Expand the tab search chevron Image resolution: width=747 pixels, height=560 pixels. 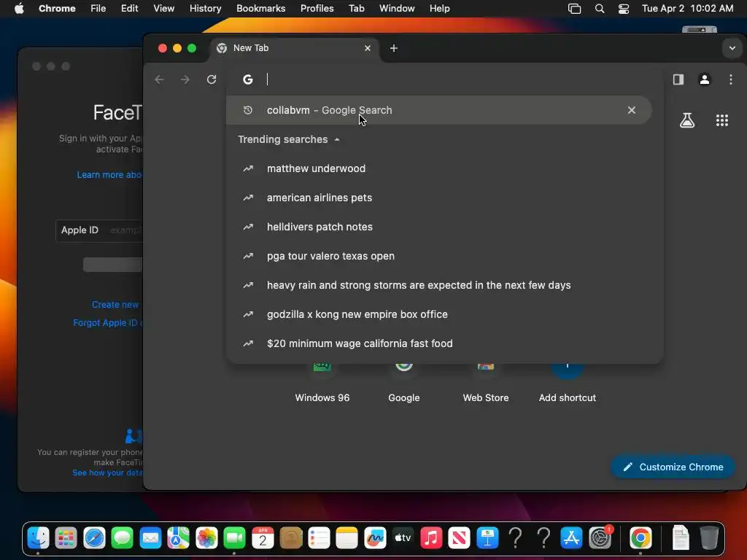click(732, 48)
